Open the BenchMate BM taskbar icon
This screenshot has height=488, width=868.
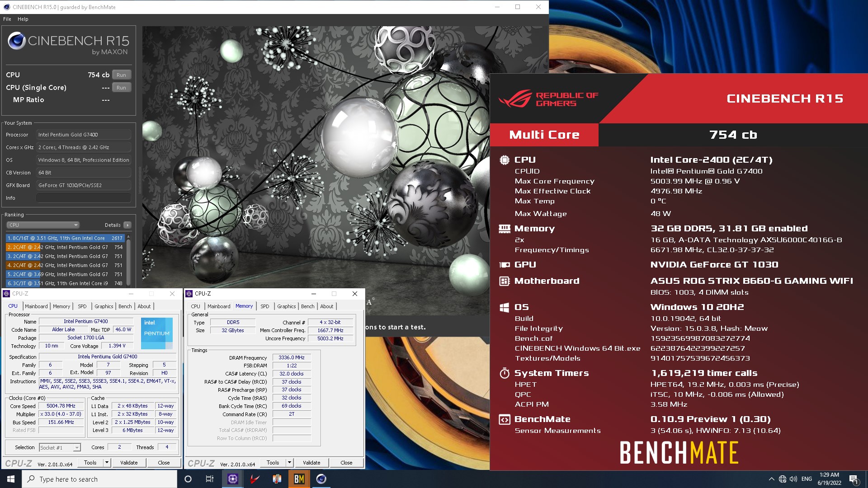pyautogui.click(x=299, y=479)
